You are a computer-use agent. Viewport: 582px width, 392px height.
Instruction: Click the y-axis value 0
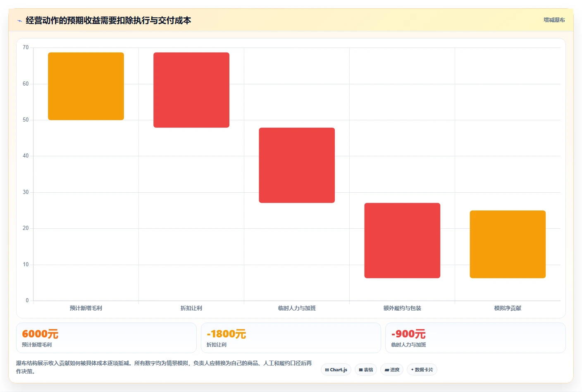tap(27, 301)
